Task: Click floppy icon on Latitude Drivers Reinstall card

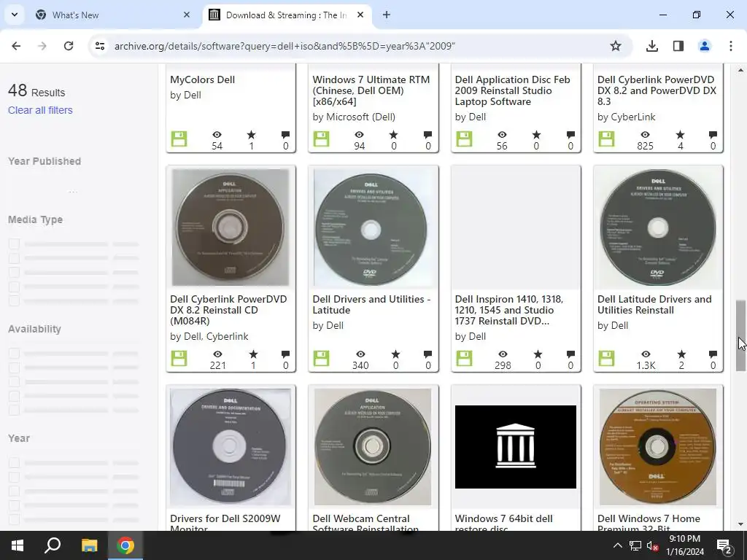Action: (606, 359)
